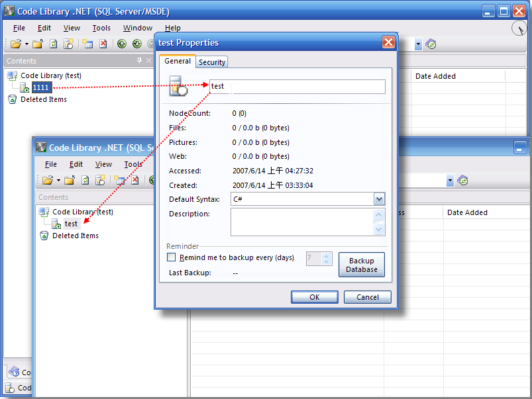Select Code Library (test) root in top window tree
The image size is (532, 399).
[51, 75]
